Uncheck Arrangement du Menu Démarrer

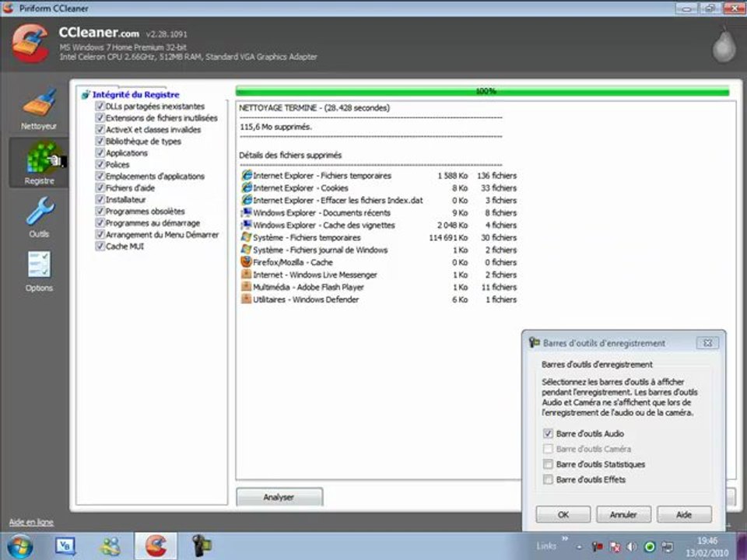tap(100, 234)
